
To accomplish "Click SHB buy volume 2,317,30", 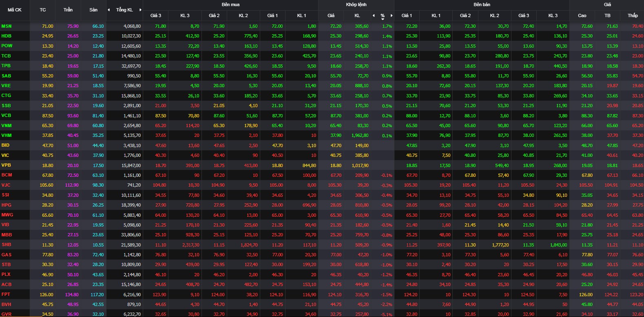I will point(190,245).
